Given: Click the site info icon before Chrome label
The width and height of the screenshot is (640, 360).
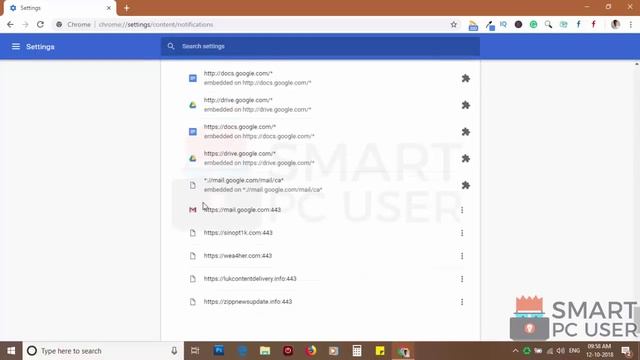Looking at the screenshot, I should (x=59, y=24).
